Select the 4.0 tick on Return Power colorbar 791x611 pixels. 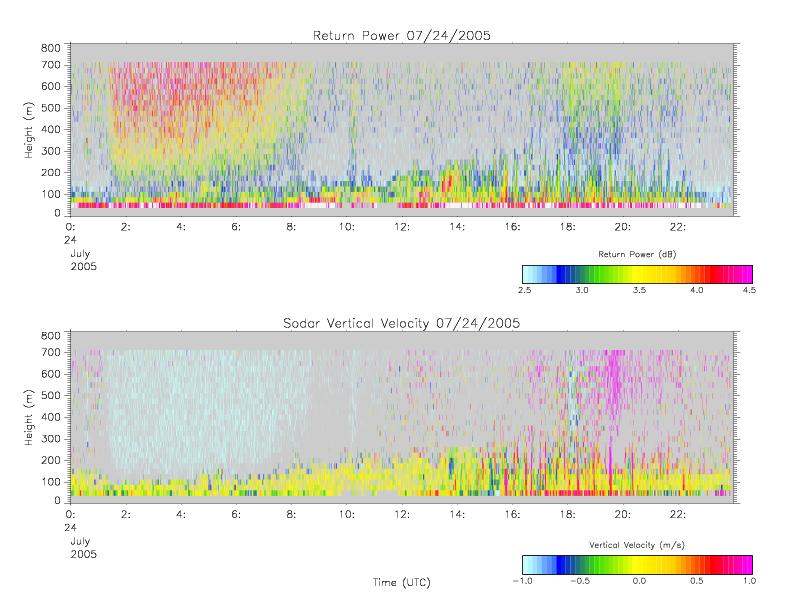point(697,290)
